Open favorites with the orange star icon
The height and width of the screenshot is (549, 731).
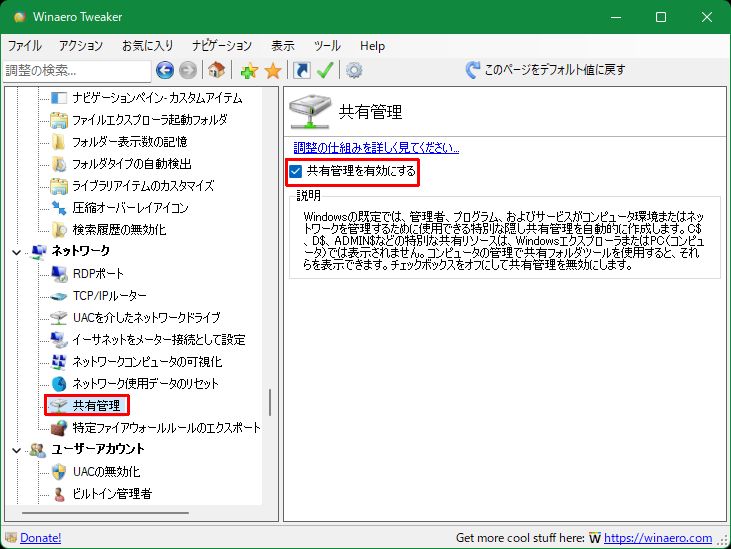pyautogui.click(x=273, y=71)
